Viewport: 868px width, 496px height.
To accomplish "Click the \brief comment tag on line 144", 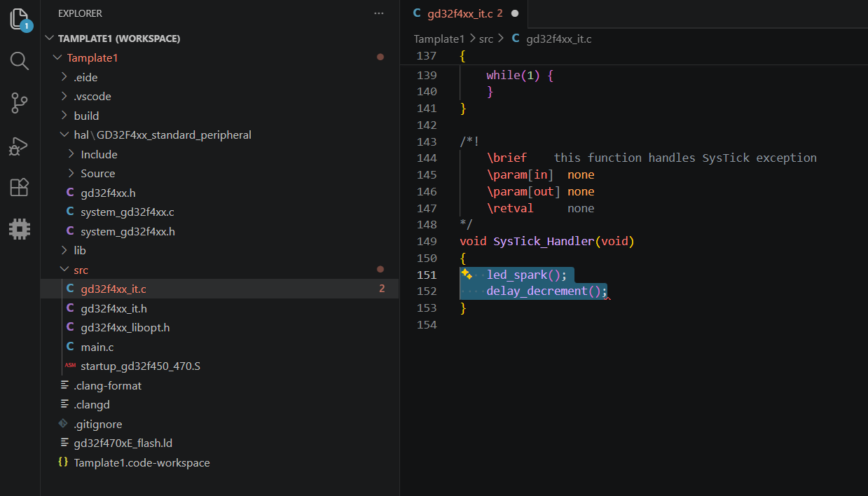I will pos(507,158).
